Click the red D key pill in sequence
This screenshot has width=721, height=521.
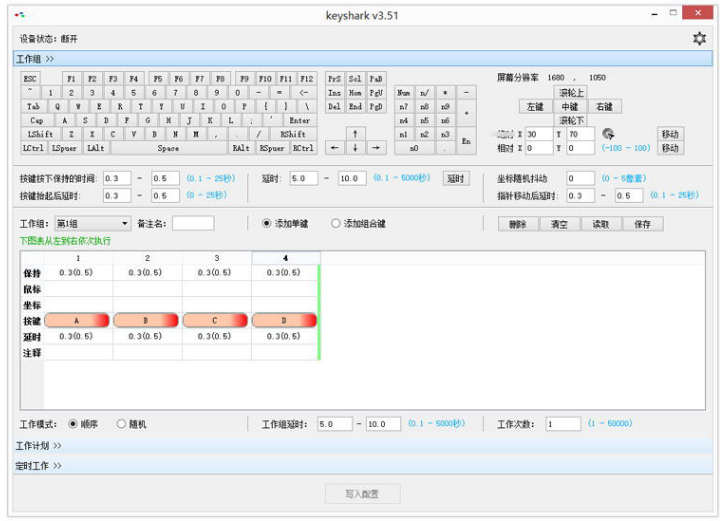tap(284, 321)
